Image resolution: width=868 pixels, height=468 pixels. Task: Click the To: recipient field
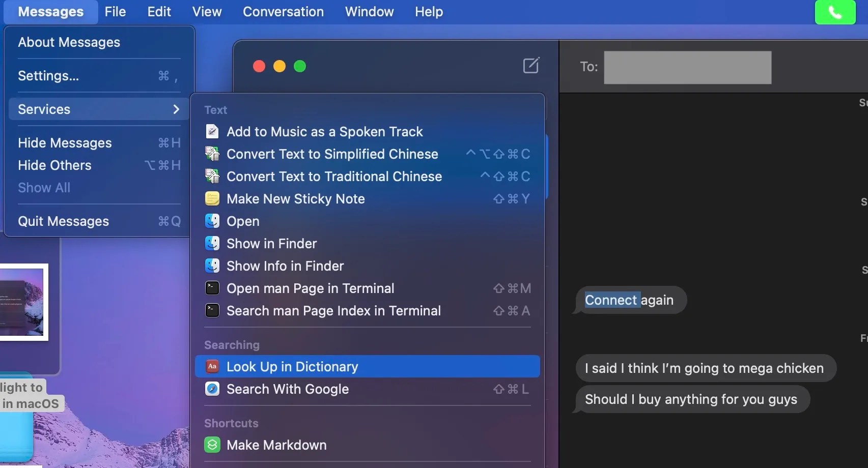pos(687,67)
